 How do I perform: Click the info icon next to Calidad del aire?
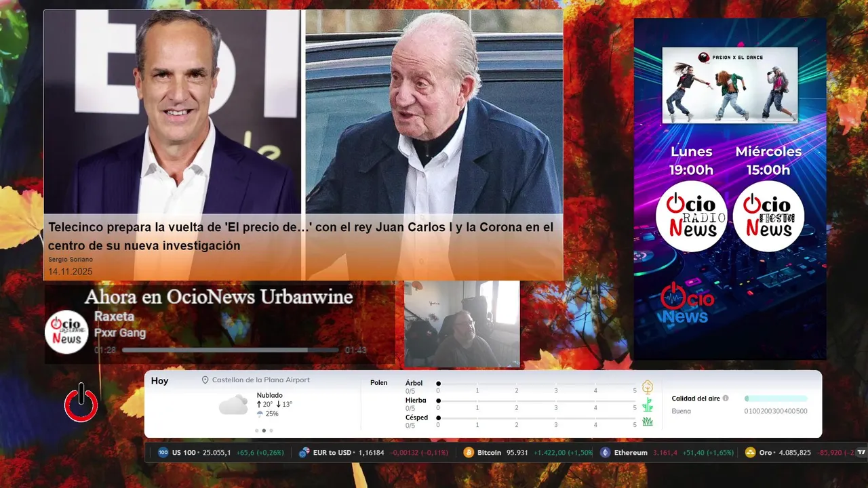tap(726, 399)
